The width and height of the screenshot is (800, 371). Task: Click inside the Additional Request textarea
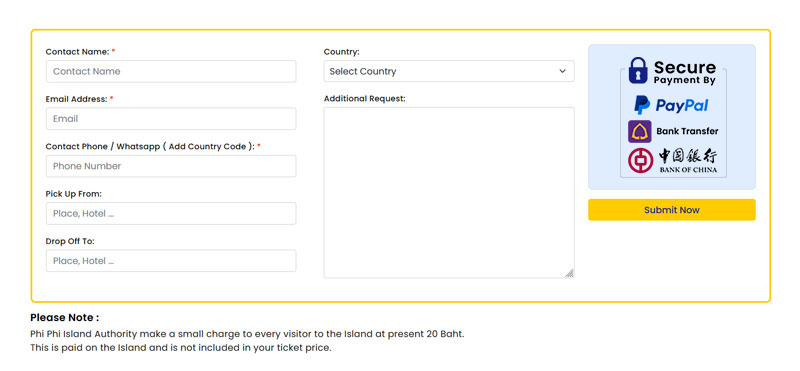click(x=449, y=192)
